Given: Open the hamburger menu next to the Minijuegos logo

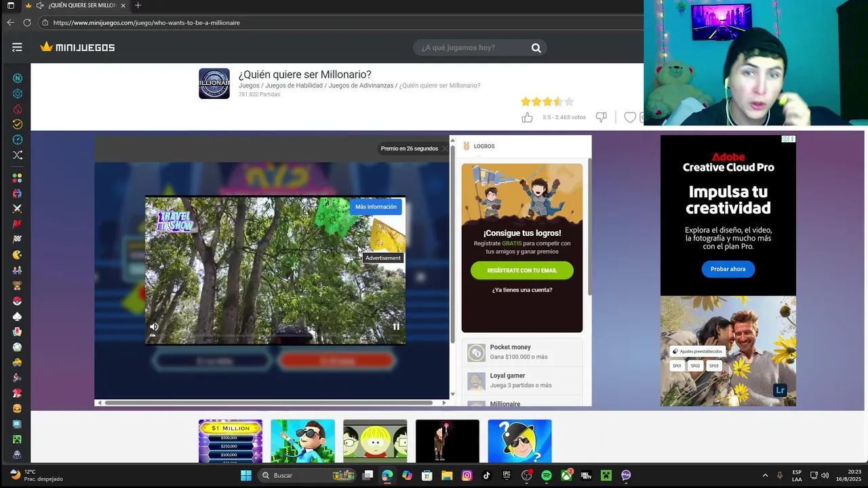Looking at the screenshot, I should coord(17,47).
